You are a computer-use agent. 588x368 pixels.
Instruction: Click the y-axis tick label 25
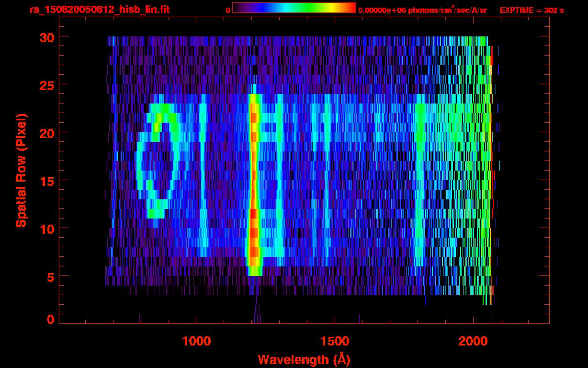pyautogui.click(x=46, y=85)
